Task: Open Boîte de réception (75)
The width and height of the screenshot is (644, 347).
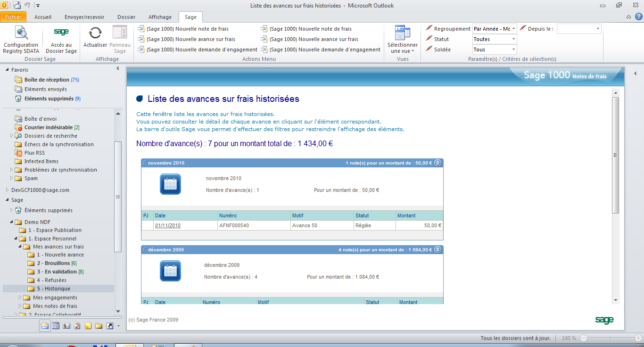Action: [52, 80]
